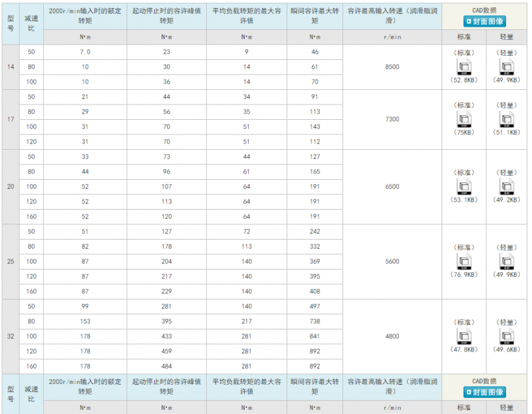Download lightweight CAD file for model 17
Image resolution: width=532 pixels, height=414 pixels.
pos(507,119)
